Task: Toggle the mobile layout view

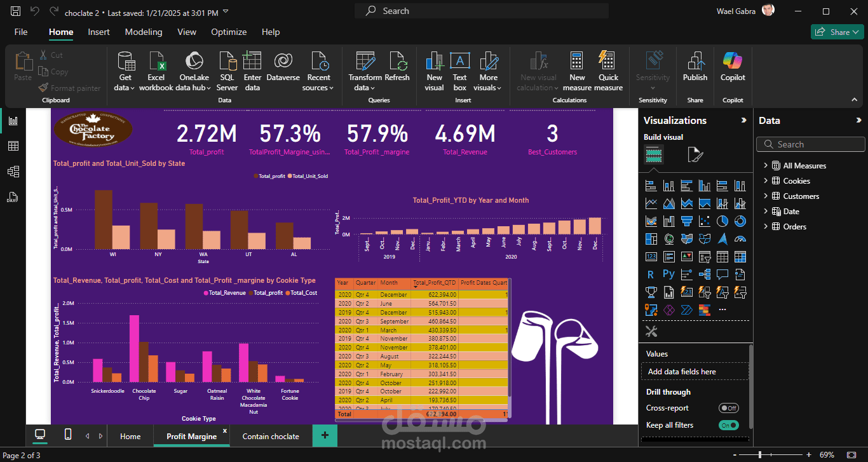Action: pos(67,435)
